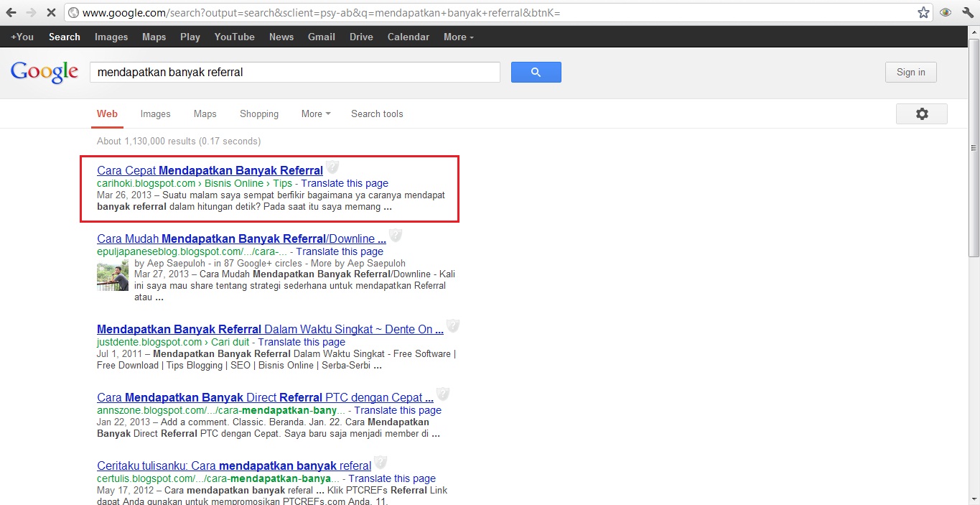
Task: Click the browser address bar URL
Action: (321, 13)
